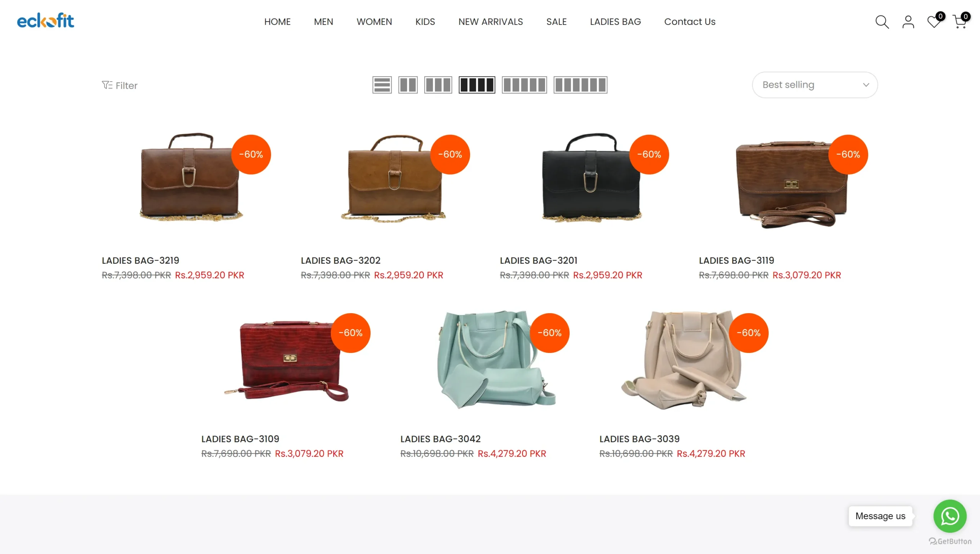Select the six-column grid layout
Screen dimensions: 980x554
coord(580,85)
